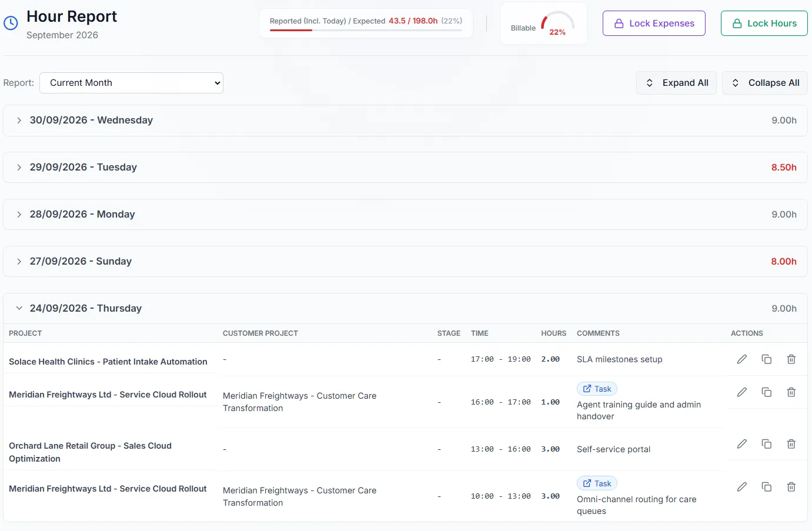Select the Solace Health Clinics project cell
The image size is (812, 531).
click(108, 362)
